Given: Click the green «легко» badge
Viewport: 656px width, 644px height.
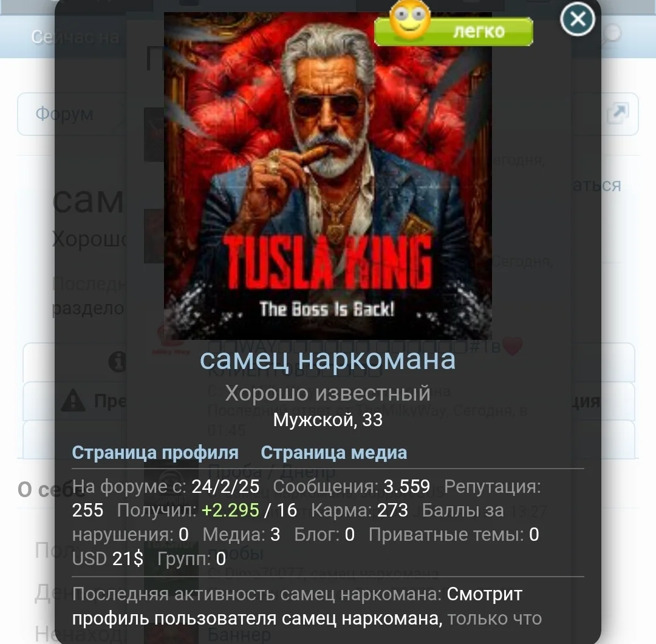Looking at the screenshot, I should coord(454,32).
